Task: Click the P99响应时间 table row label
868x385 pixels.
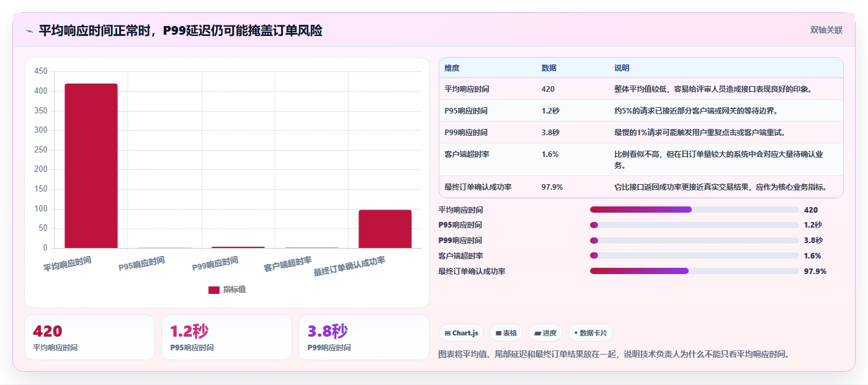Action: click(466, 133)
